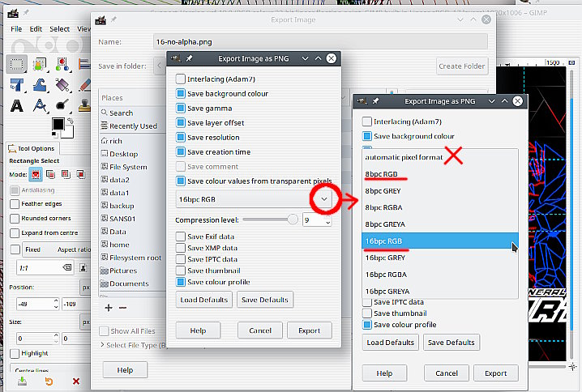The width and height of the screenshot is (582, 392).
Task: Pick the Clone stamp tool
Action: point(85,105)
